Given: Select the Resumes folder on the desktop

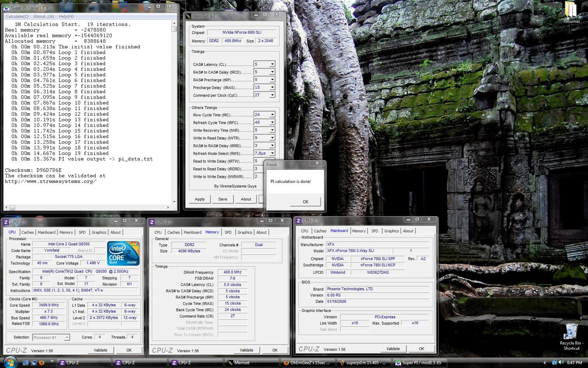Looking at the screenshot, I should pos(571,13).
